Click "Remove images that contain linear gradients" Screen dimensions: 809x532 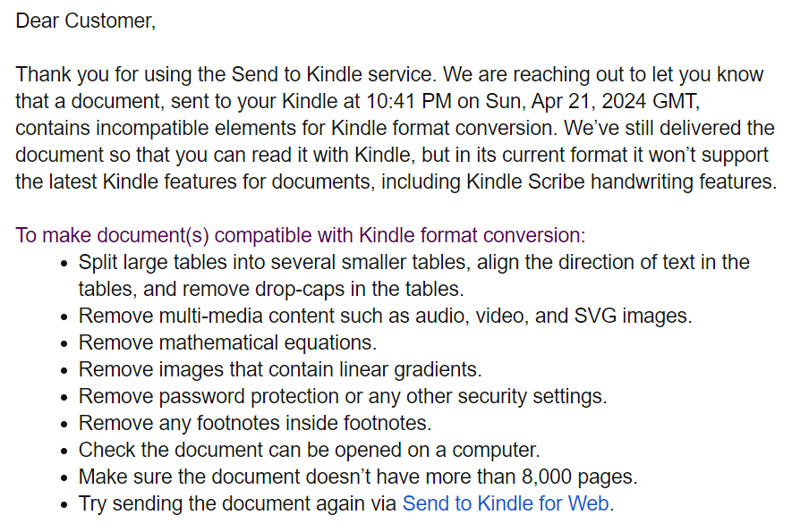pos(280,369)
